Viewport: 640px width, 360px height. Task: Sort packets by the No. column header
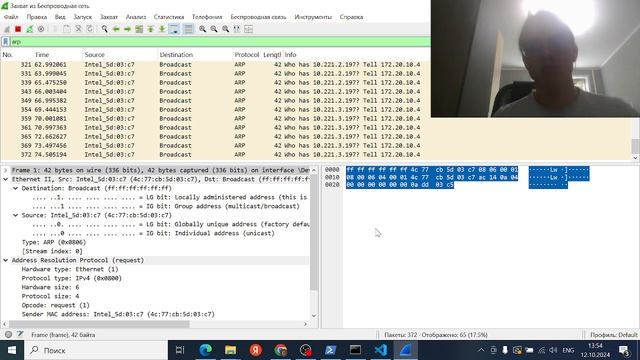point(16,55)
